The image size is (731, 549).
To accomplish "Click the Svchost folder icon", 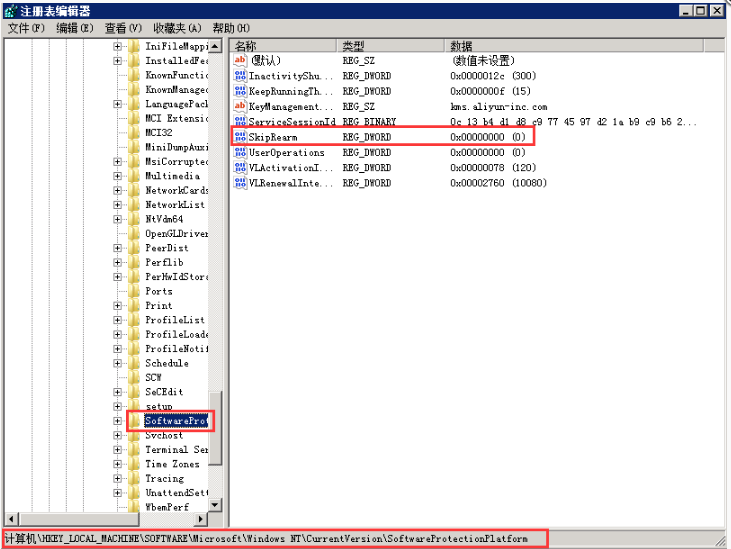I will (135, 436).
